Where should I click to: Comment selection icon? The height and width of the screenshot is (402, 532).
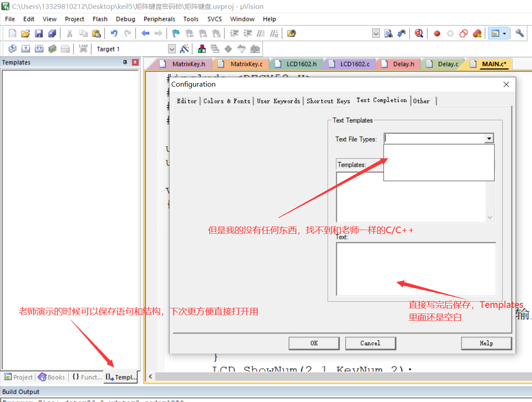261,33
